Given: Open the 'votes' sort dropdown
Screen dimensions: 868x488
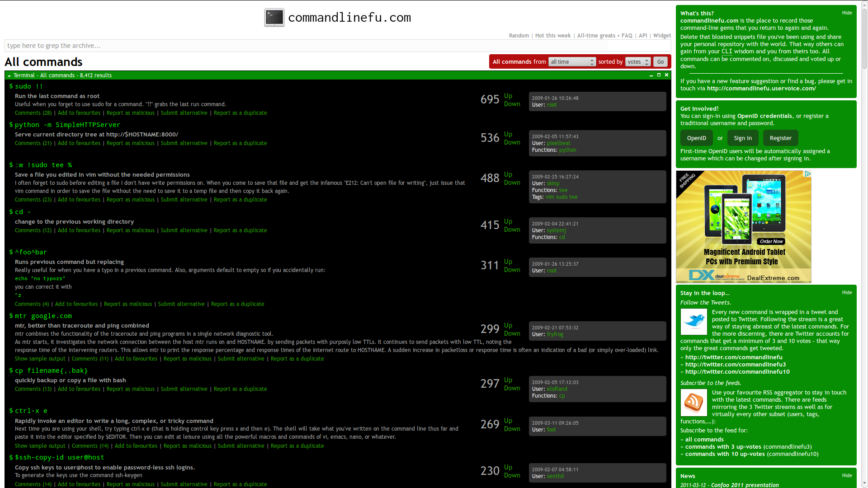Looking at the screenshot, I should coord(637,62).
